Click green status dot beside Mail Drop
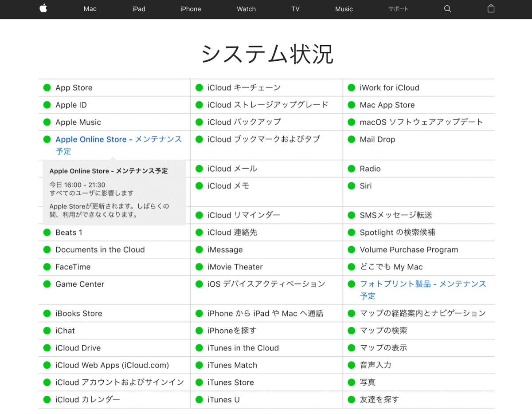Viewport: 532px width, 414px height. point(352,139)
